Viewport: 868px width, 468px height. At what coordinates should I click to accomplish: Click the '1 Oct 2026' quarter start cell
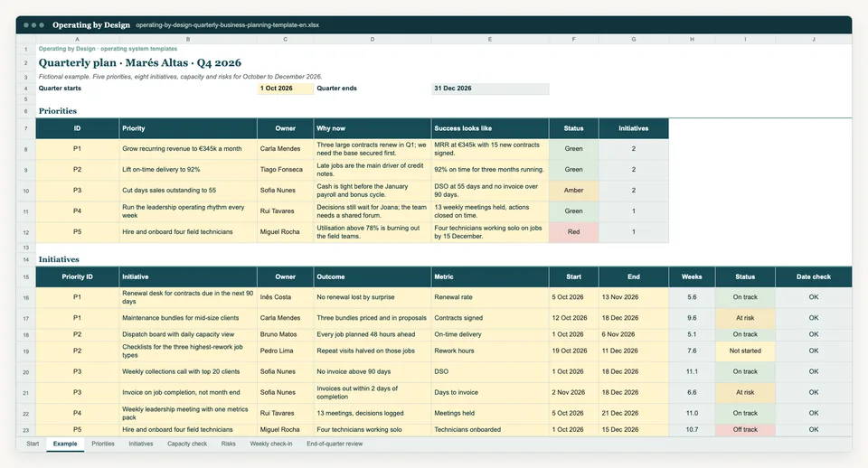(x=285, y=89)
